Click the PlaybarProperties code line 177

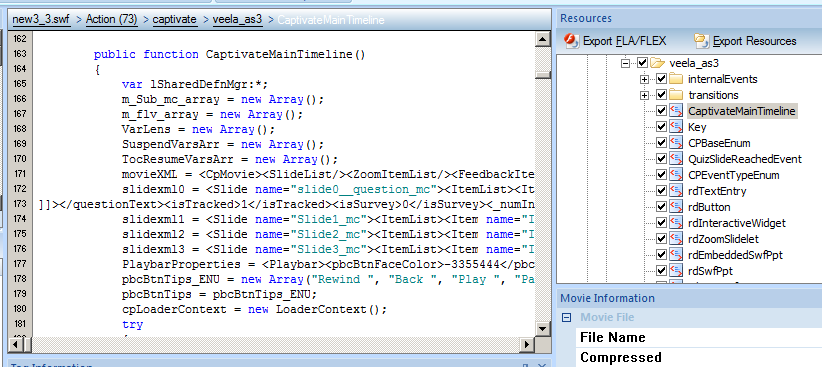(328, 264)
